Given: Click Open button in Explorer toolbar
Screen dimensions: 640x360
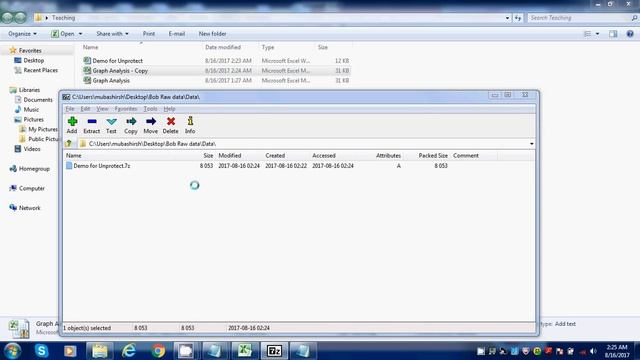Looking at the screenshot, I should pyautogui.click(x=63, y=34).
